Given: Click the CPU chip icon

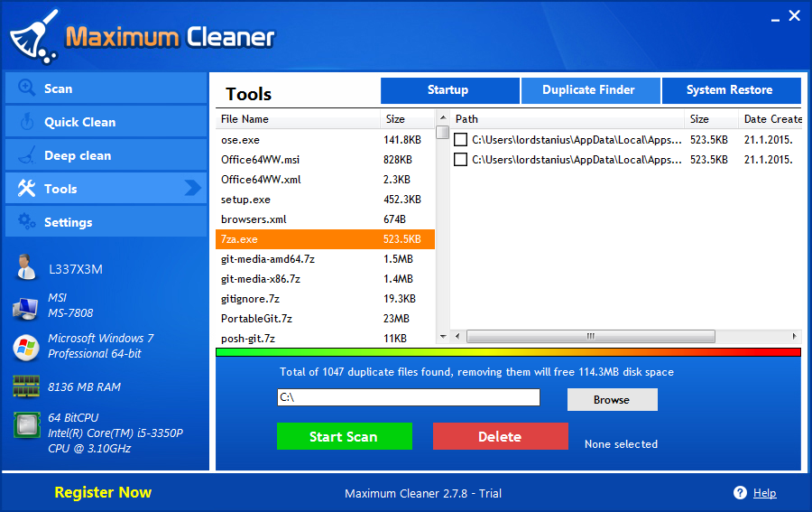Looking at the screenshot, I should point(27,425).
